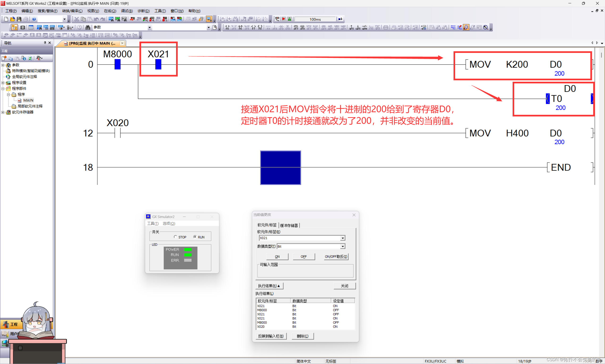The width and height of the screenshot is (605, 364).
Task: Open the Help question mark icon
Action: [34, 19]
